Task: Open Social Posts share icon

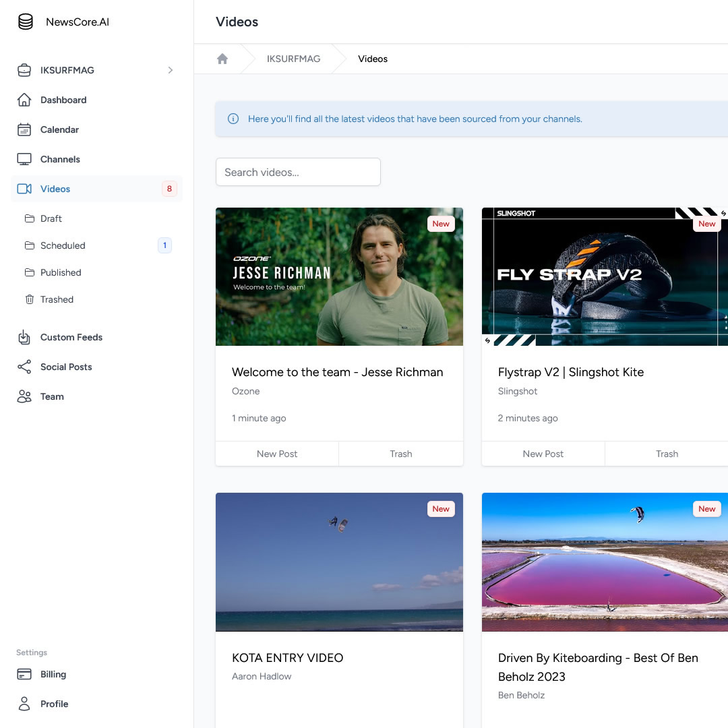Action: tap(24, 367)
